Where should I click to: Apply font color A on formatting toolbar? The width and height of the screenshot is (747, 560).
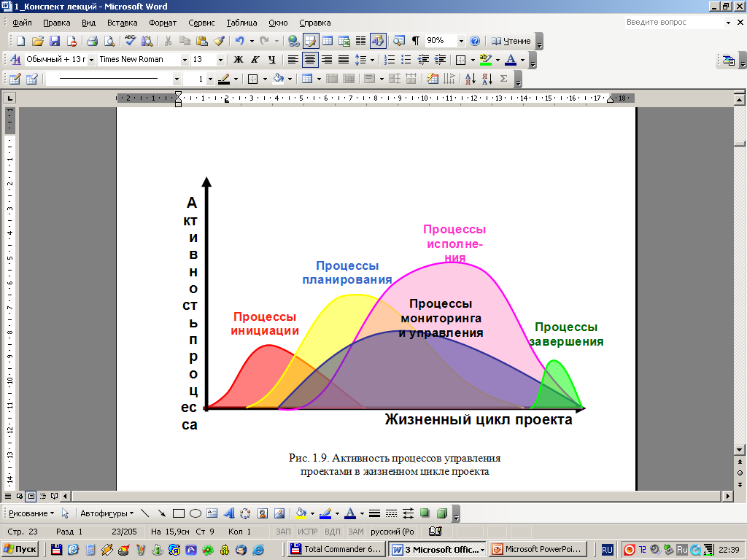tap(510, 60)
